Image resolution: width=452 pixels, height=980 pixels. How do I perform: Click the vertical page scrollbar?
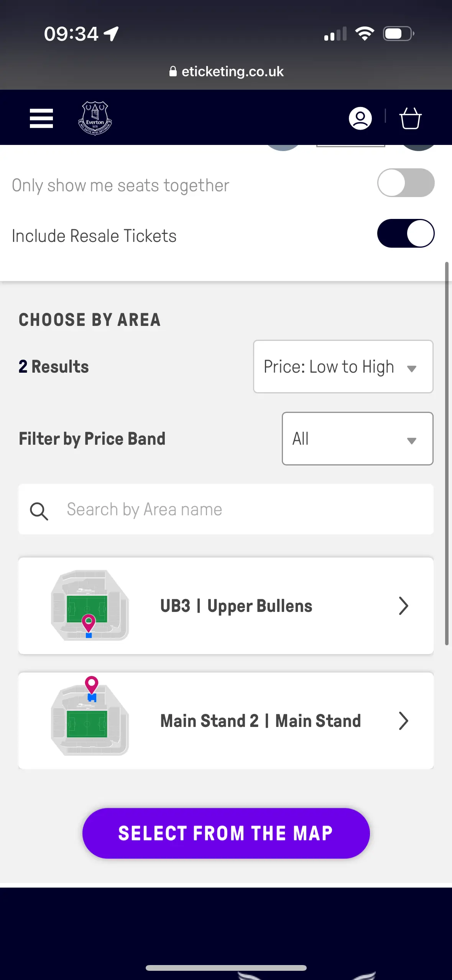click(x=447, y=452)
